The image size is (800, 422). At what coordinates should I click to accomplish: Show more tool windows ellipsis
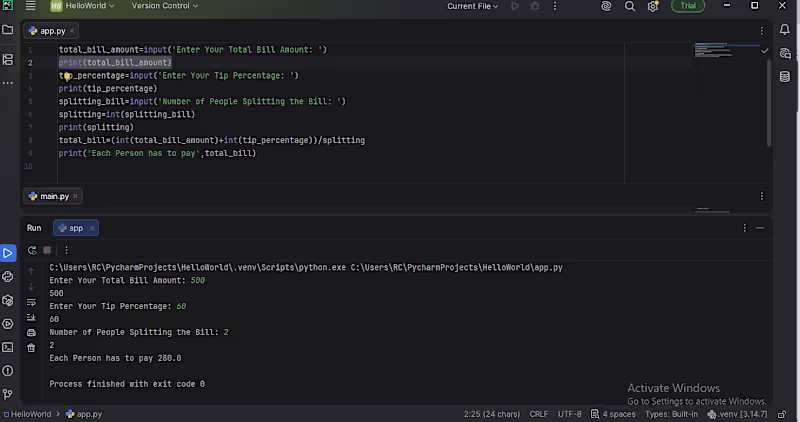click(8, 83)
